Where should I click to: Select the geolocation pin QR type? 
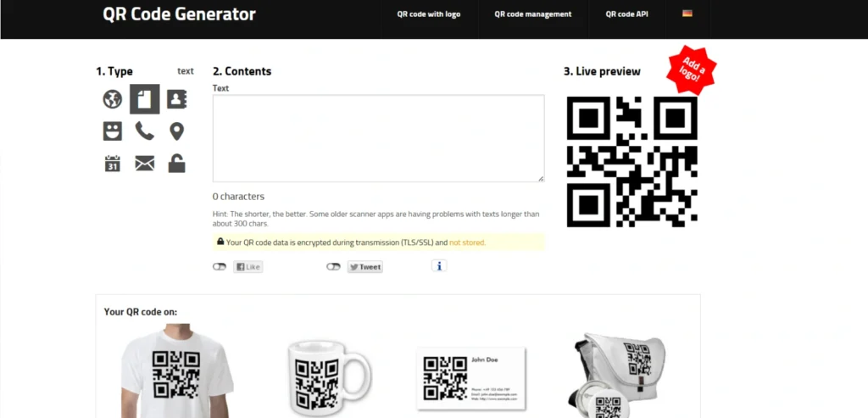(x=176, y=131)
